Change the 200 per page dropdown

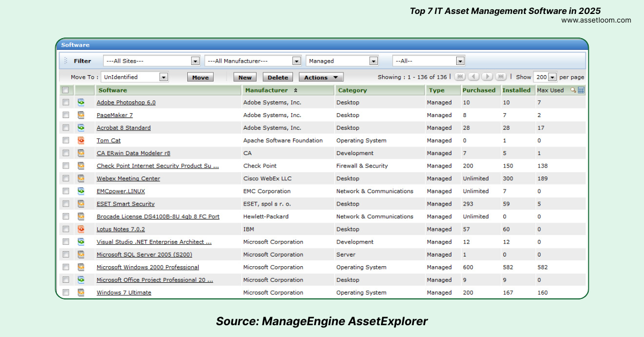tap(545, 77)
